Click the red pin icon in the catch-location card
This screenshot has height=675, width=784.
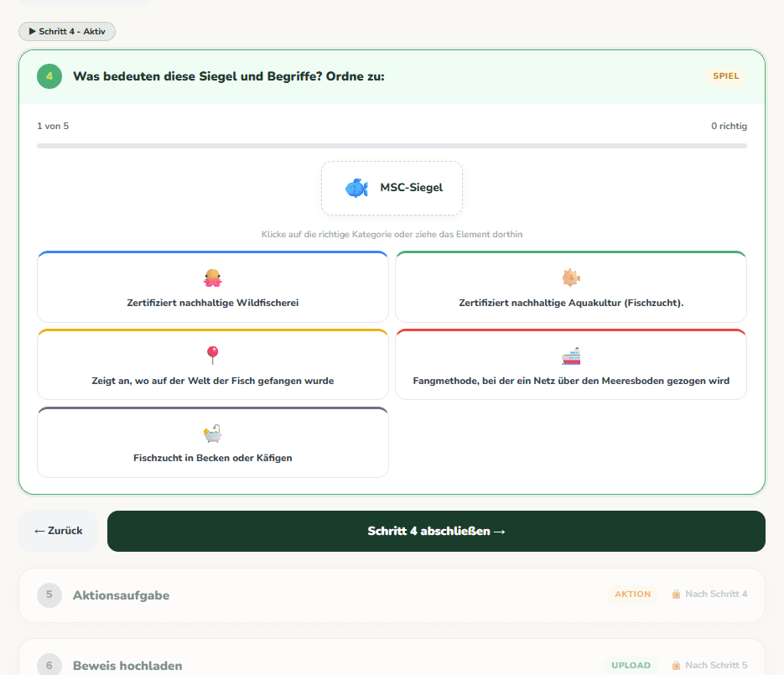(212, 355)
